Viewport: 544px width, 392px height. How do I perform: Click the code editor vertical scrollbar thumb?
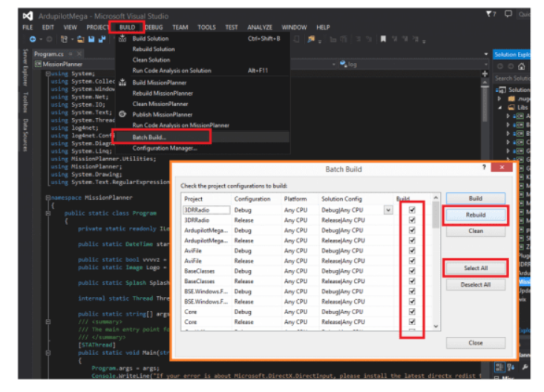[485, 104]
